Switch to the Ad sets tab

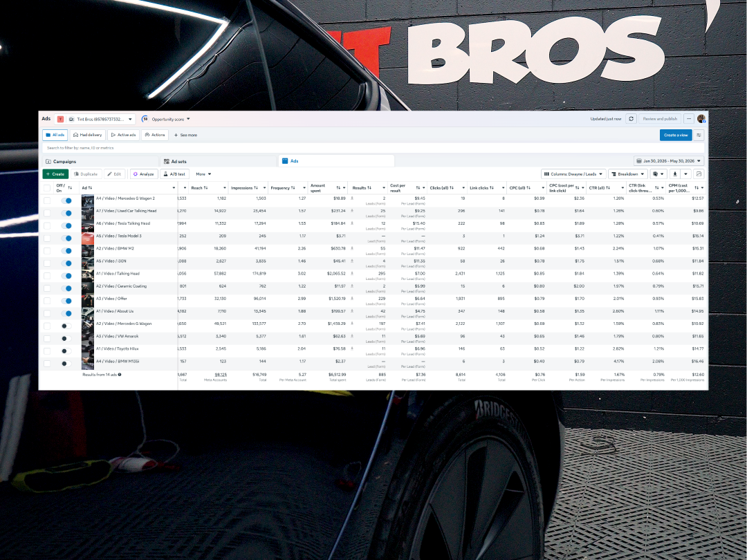[x=219, y=161]
